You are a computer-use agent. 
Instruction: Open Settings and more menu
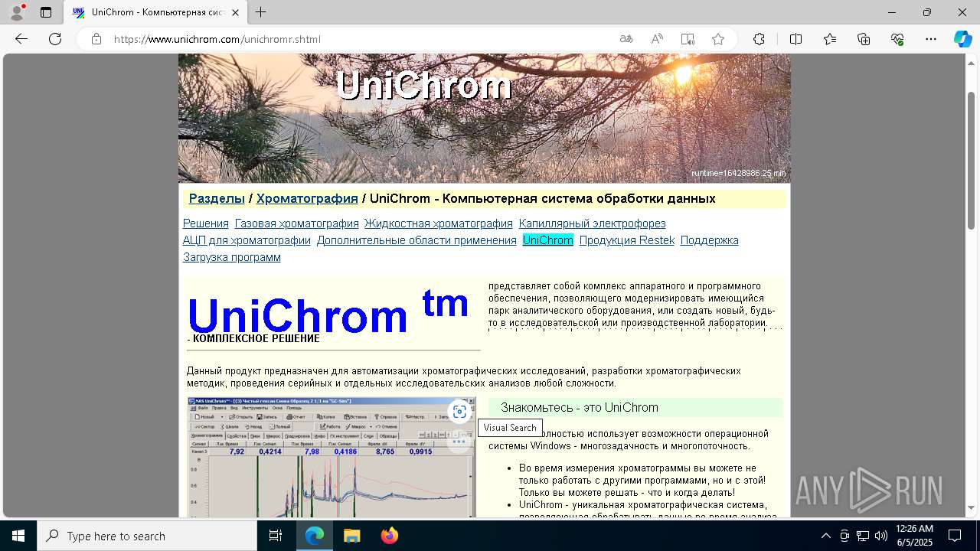(931, 39)
